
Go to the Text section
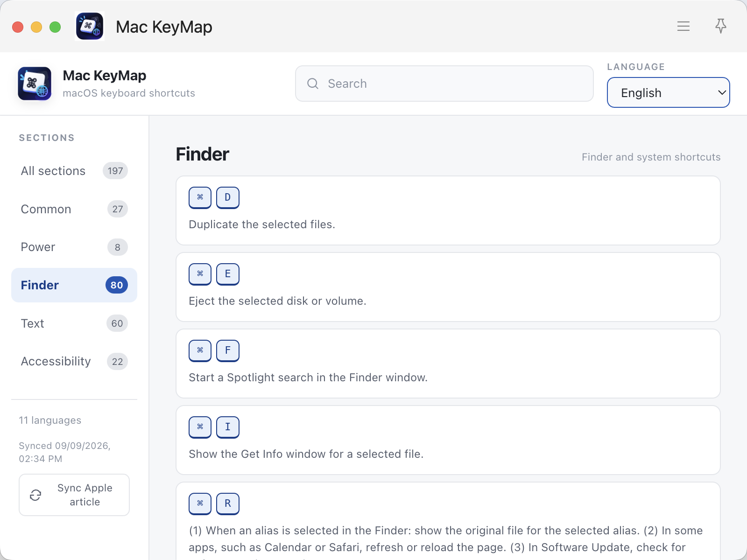(x=74, y=323)
